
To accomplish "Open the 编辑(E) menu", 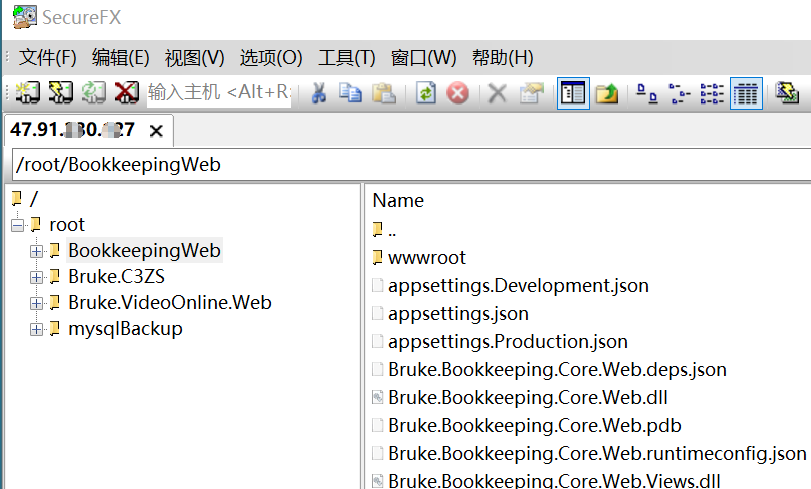I will 121,57.
